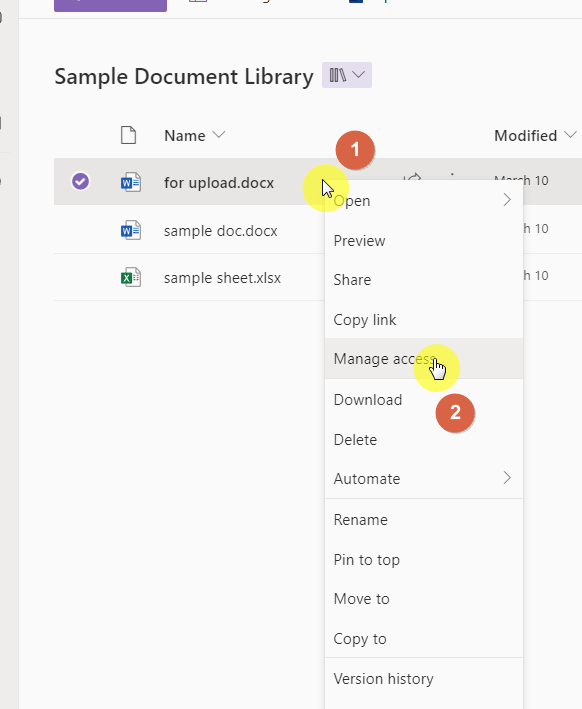Open the library view switcher dropdown
The image size is (582, 709).
point(347,75)
